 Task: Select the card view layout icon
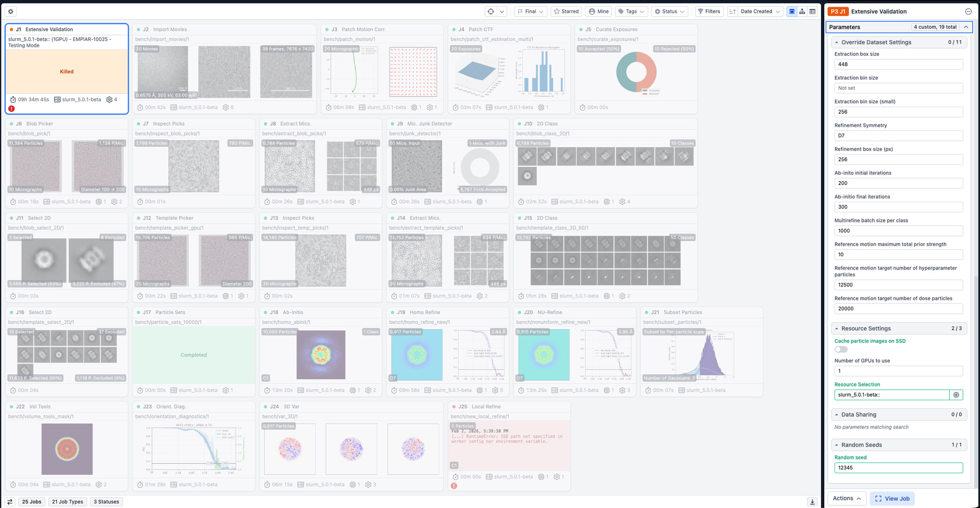[792, 11]
